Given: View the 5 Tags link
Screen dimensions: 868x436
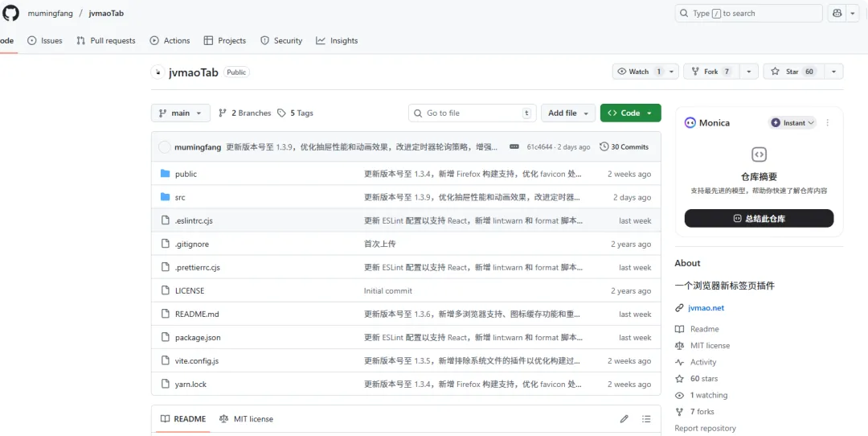Looking at the screenshot, I should 295,113.
